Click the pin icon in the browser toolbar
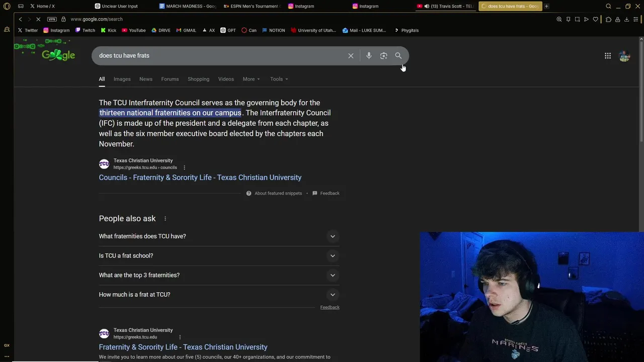 [x=568, y=19]
